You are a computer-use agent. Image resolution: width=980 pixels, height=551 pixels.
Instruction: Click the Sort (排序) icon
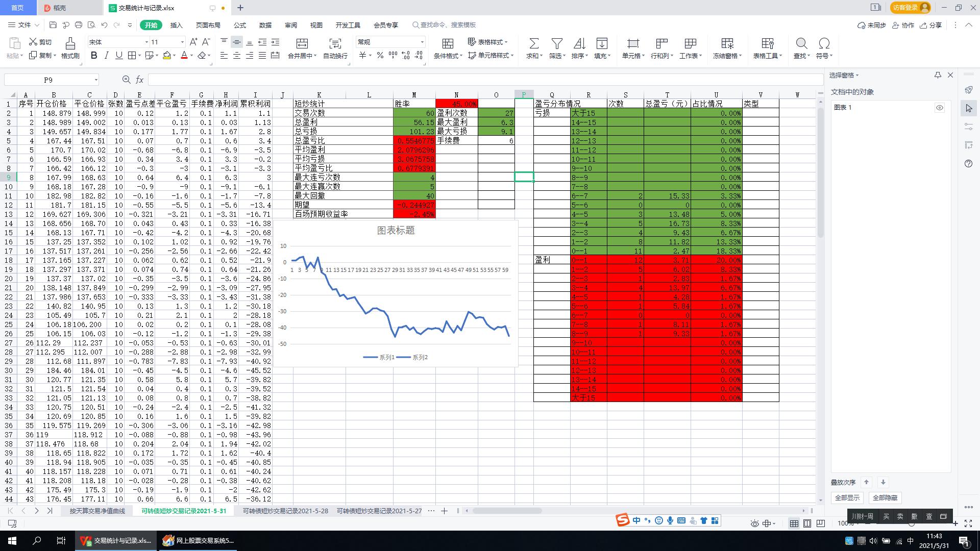tap(579, 44)
